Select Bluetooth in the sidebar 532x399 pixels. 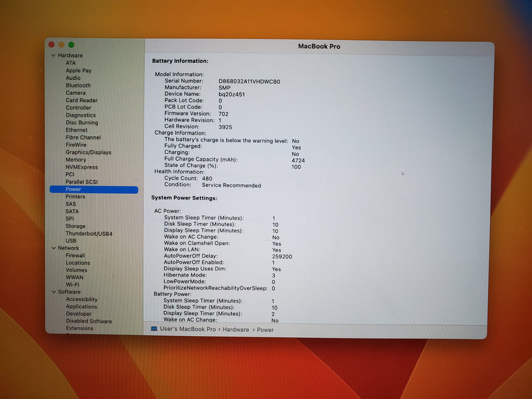78,85
